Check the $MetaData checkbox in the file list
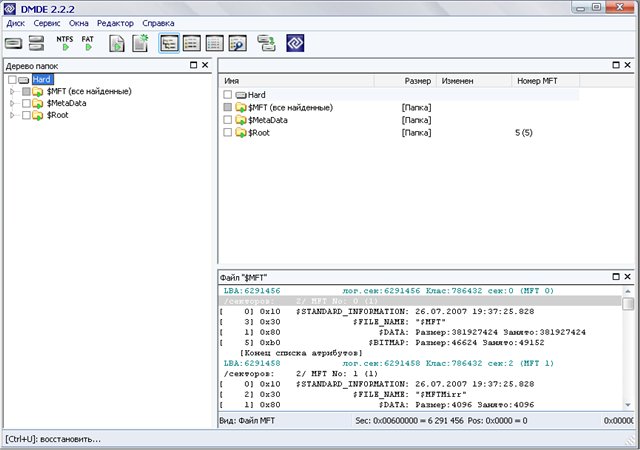The width and height of the screenshot is (640, 450). click(x=228, y=120)
